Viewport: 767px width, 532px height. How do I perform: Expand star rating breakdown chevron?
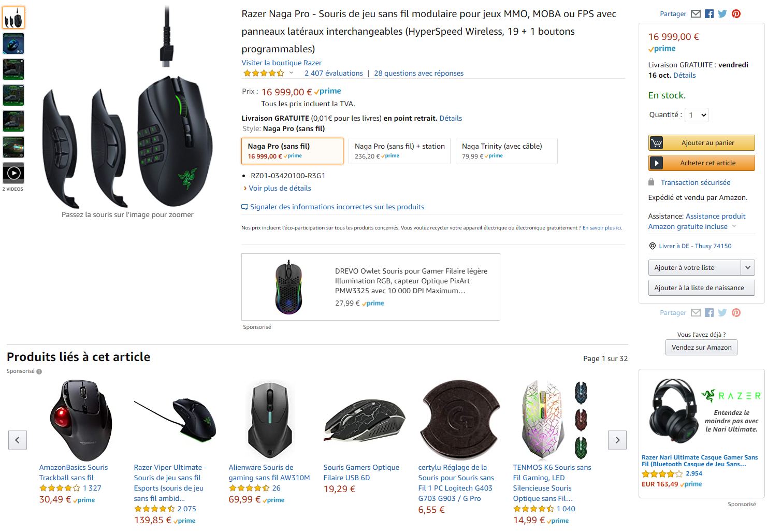click(291, 73)
